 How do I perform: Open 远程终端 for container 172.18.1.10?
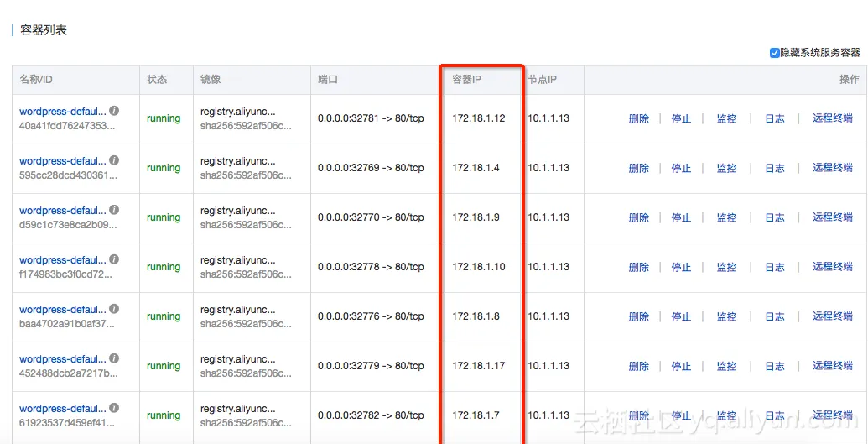833,267
